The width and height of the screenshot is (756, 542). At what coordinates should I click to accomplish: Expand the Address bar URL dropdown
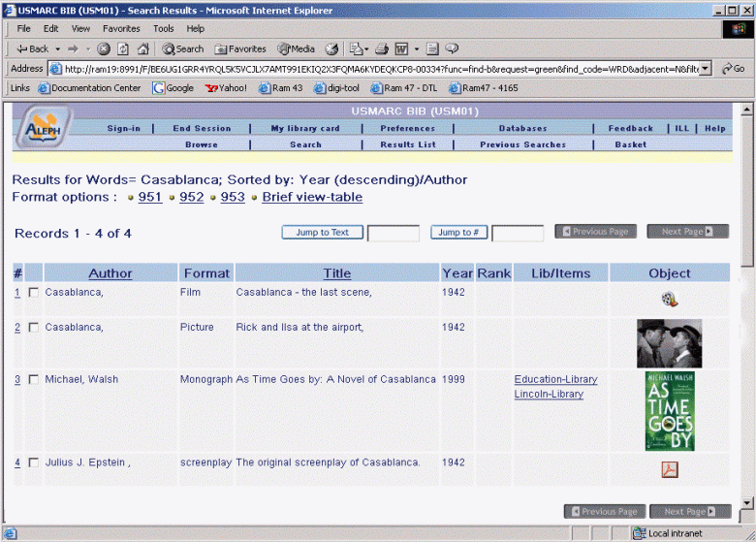point(705,69)
